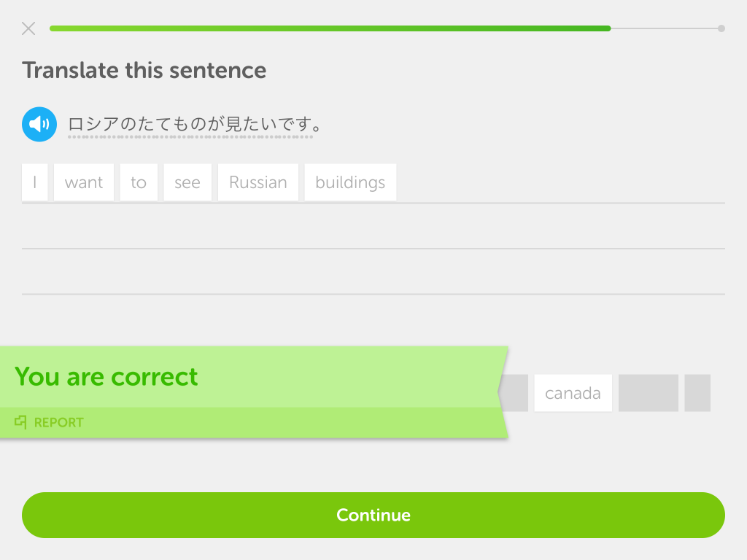Open the REPORT link
This screenshot has width=747, height=560.
tap(58, 422)
